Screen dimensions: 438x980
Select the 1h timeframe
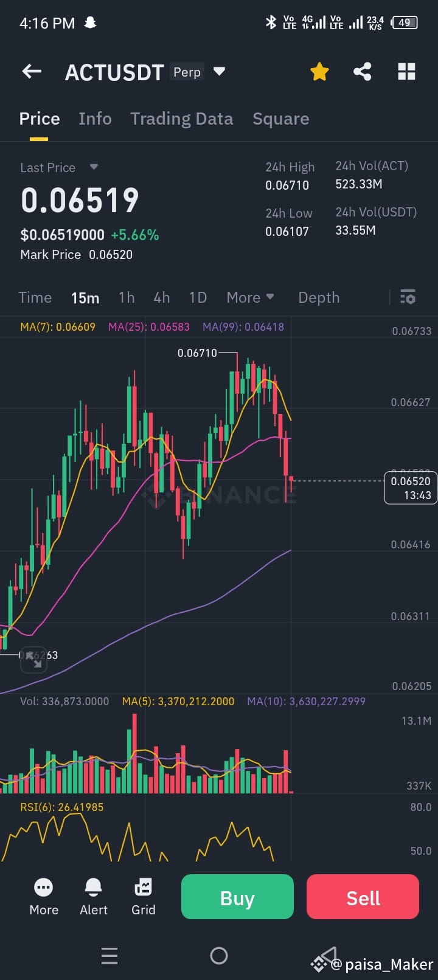(127, 297)
